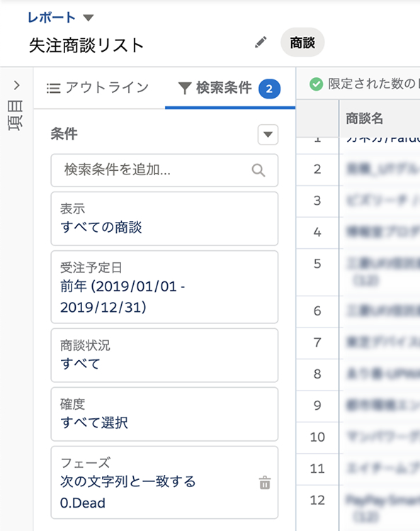The image size is (420, 531).
Task: Click the magnifier icon in filter search
Action: pyautogui.click(x=259, y=170)
